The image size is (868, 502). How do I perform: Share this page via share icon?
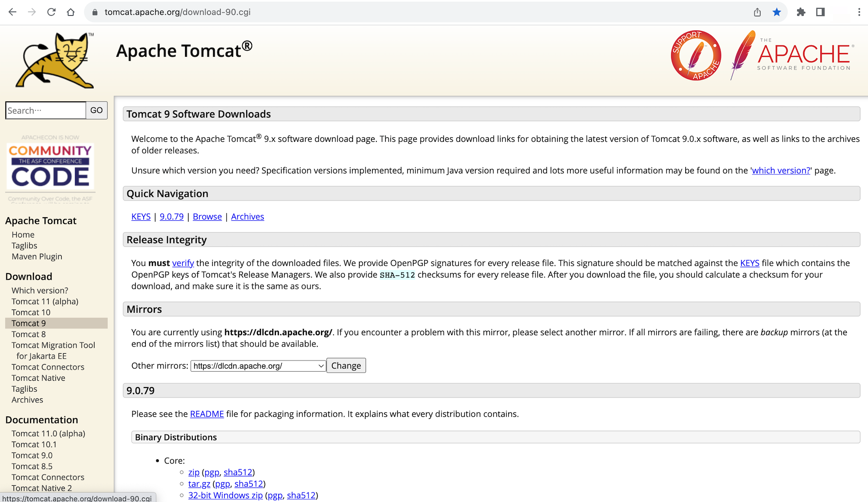757,12
